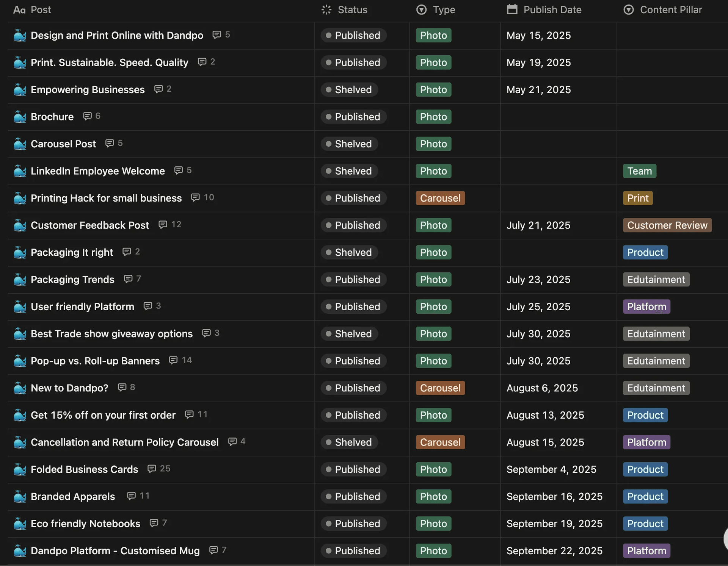The height and width of the screenshot is (566, 728).
Task: Open comments on Printing Hack for small business
Action: (195, 197)
